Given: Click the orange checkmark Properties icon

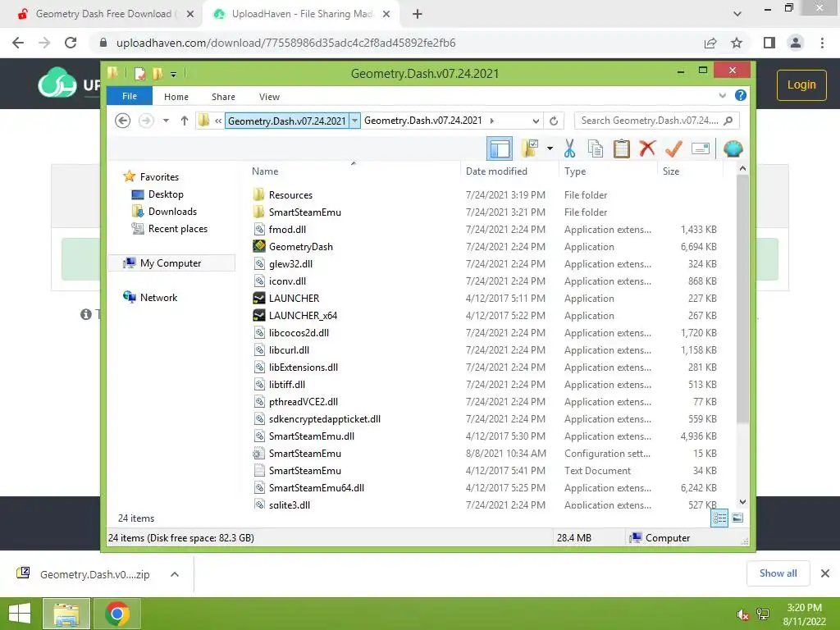Looking at the screenshot, I should [x=673, y=148].
